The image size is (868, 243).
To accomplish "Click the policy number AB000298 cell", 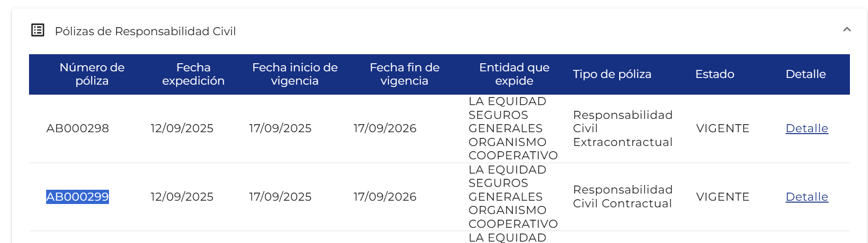I will (78, 128).
